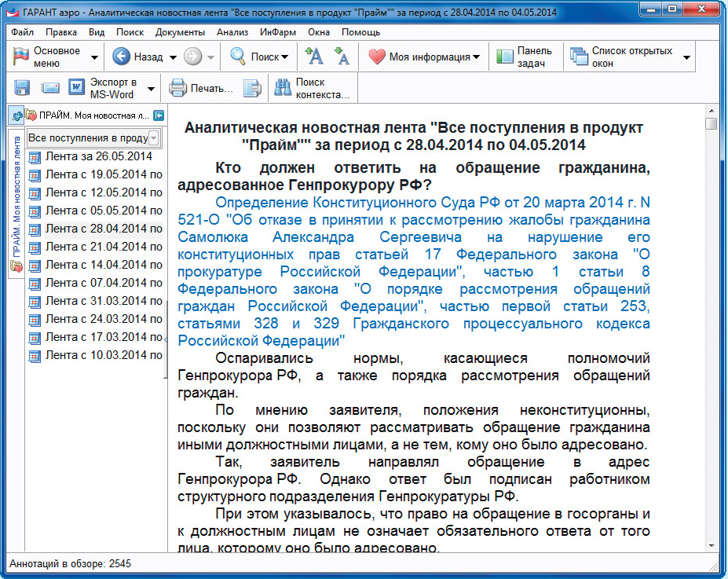Image resolution: width=728 pixels, height=579 pixels.
Task: Click the increase font size icon
Action: (314, 57)
